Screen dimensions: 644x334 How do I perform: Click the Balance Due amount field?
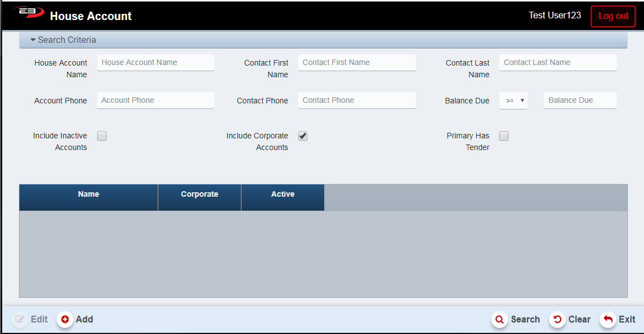click(580, 101)
